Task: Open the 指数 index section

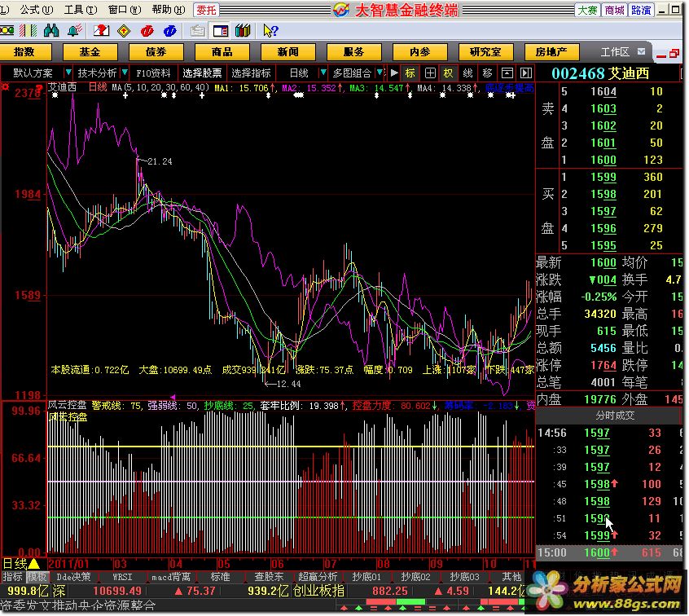Action: (x=24, y=52)
